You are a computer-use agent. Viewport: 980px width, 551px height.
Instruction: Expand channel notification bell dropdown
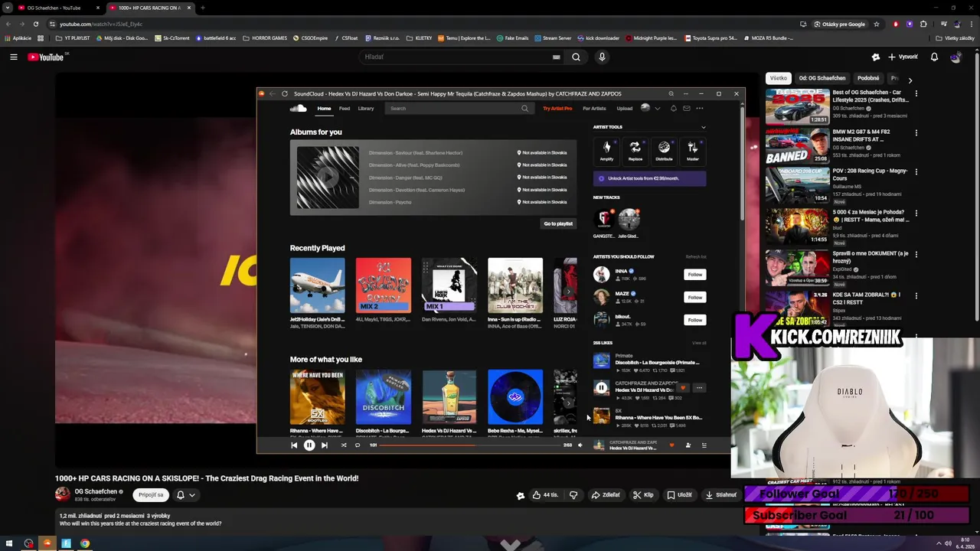pyautogui.click(x=186, y=495)
